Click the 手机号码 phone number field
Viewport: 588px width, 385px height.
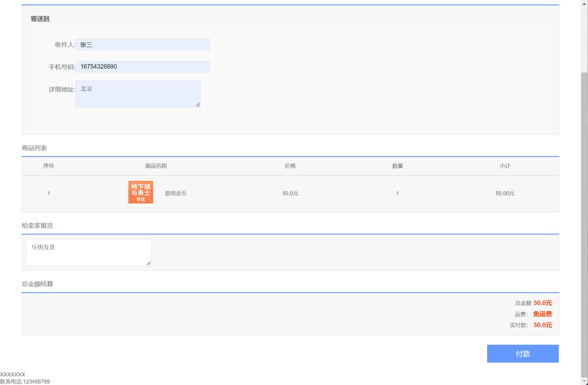[142, 67]
